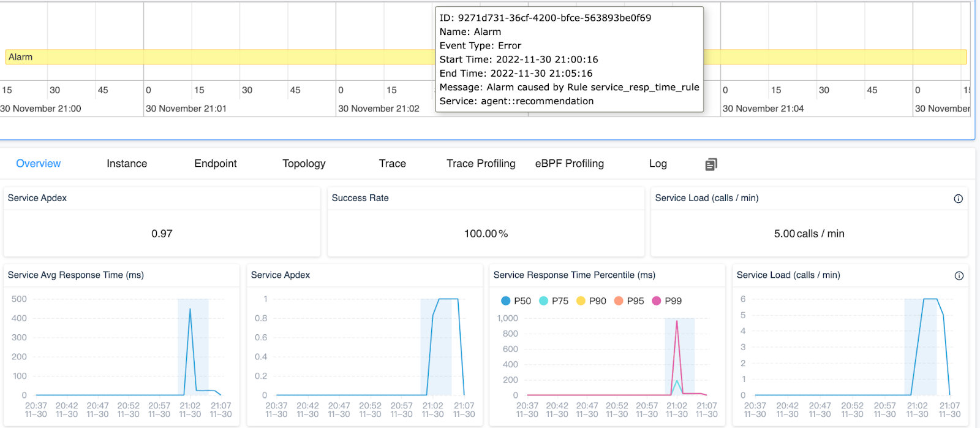The image size is (980, 428).
Task: Open the Log tab
Action: pyautogui.click(x=658, y=164)
